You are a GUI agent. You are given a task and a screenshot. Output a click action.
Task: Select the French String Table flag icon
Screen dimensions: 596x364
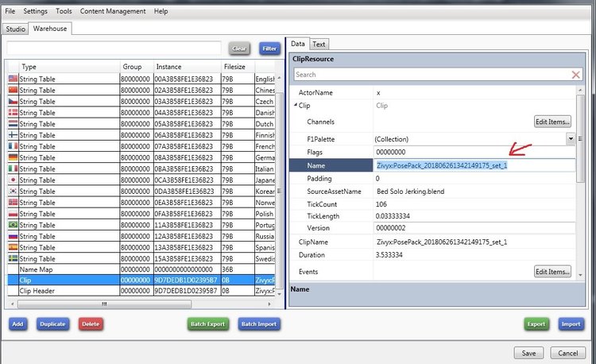pyautogui.click(x=13, y=146)
